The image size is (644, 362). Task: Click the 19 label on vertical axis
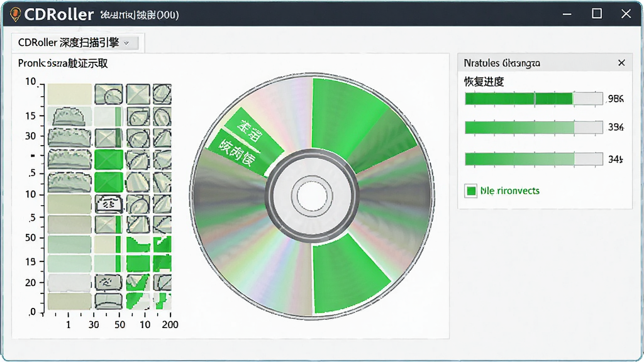[30, 261]
